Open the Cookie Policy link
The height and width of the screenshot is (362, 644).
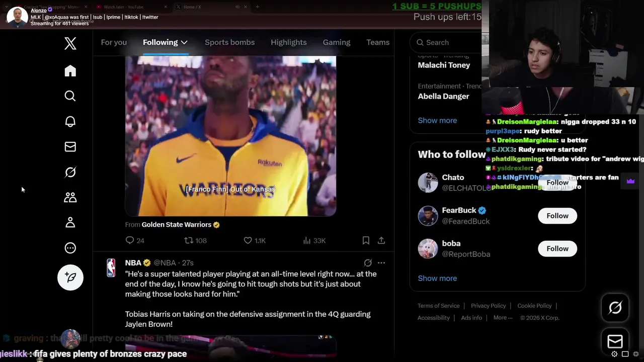[534, 306]
